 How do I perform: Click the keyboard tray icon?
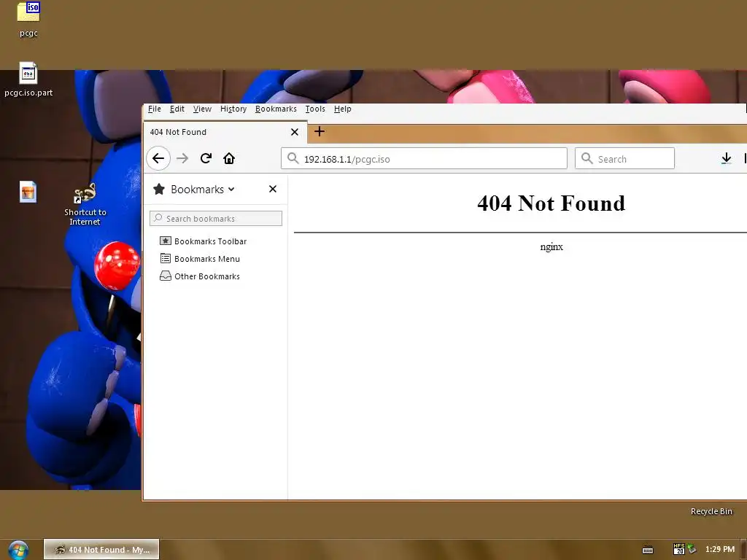point(648,550)
